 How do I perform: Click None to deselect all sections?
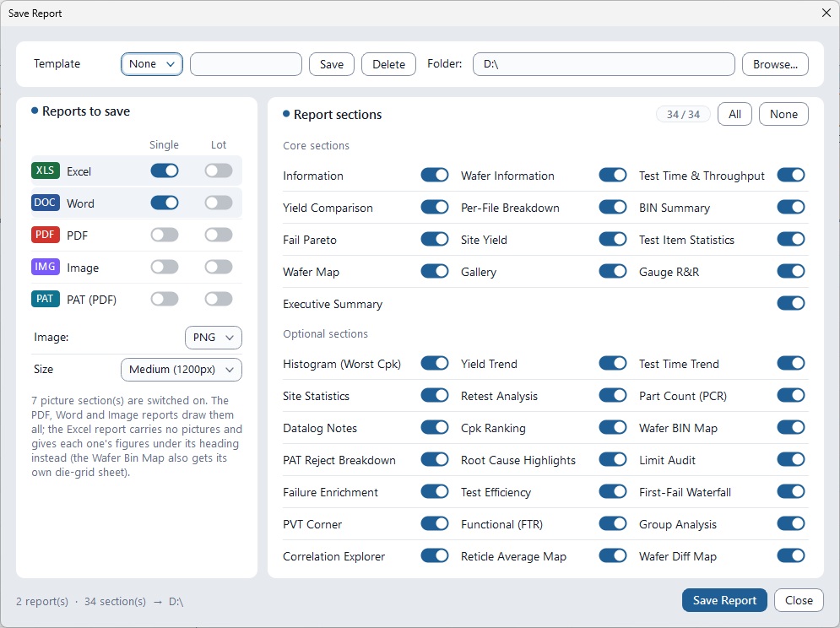tap(783, 114)
